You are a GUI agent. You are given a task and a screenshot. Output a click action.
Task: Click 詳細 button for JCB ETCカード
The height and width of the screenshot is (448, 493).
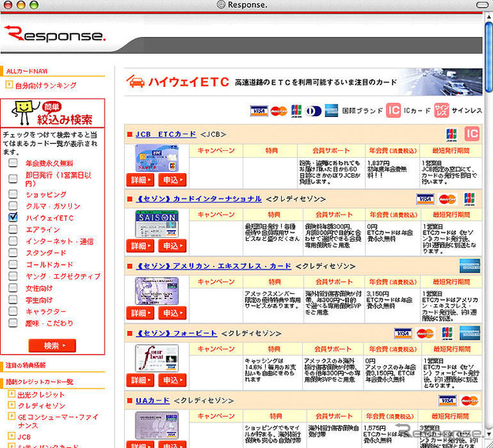coord(140,180)
